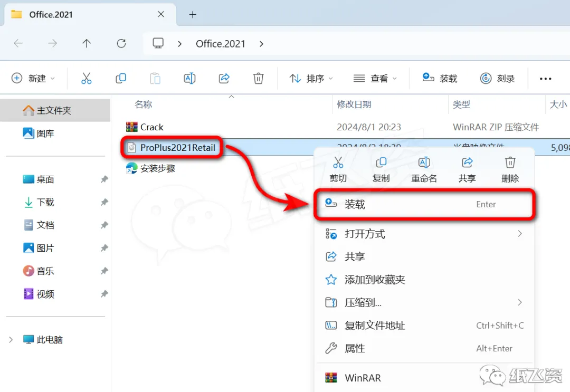The width and height of the screenshot is (570, 392).
Task: Click the 装载 Mount button in toolbar
Action: pos(440,78)
